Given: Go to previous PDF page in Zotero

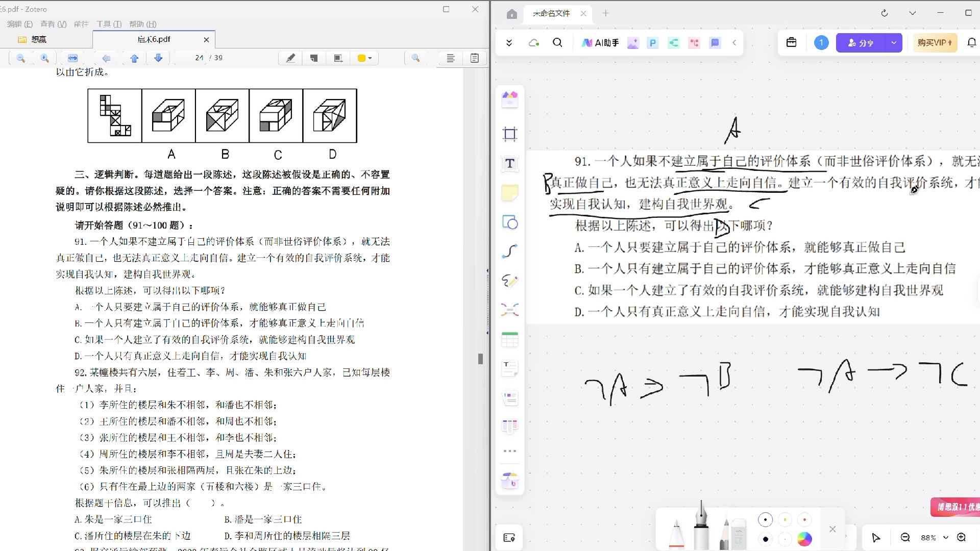Looking at the screenshot, I should coord(135,58).
